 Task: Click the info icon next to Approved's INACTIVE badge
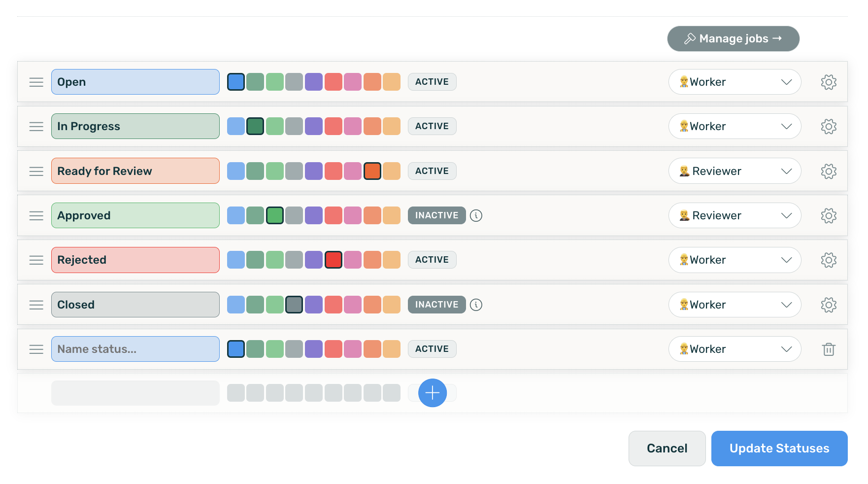coord(476,215)
